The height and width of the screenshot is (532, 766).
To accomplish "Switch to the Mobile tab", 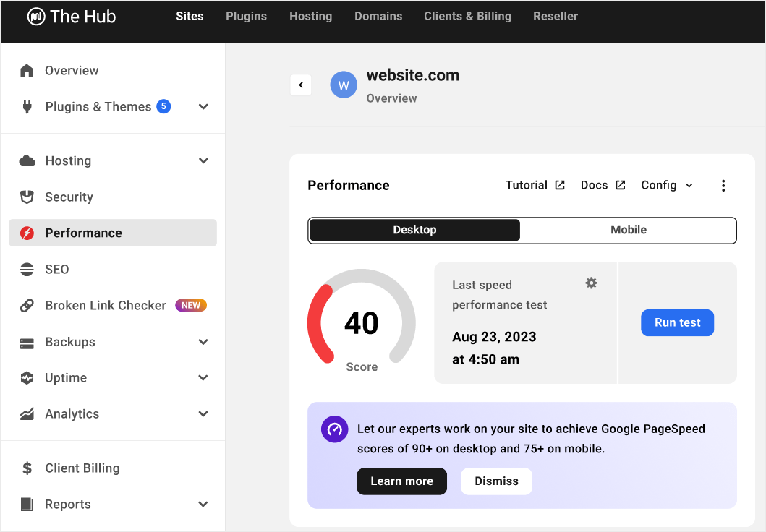I will click(x=628, y=229).
